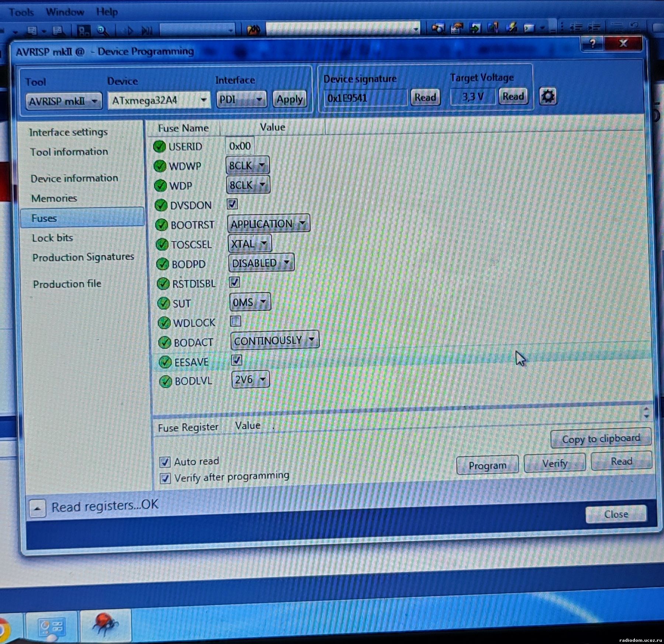Select Fuses page
This screenshot has height=644, width=664.
point(82,217)
